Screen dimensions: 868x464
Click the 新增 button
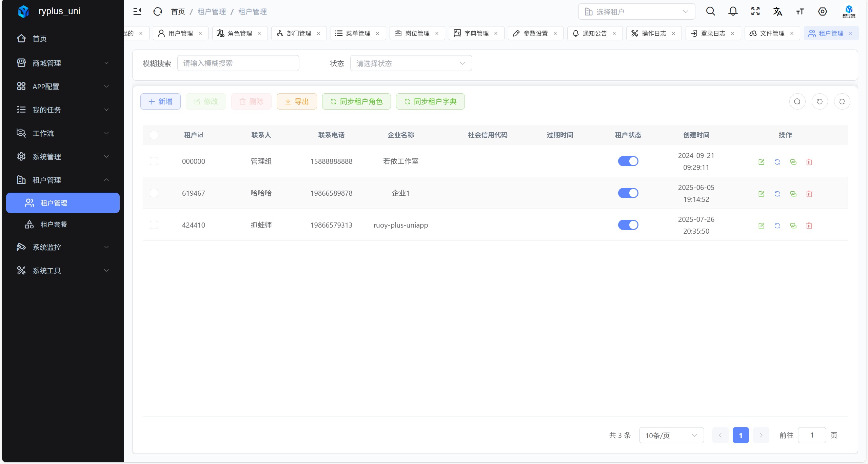point(160,101)
